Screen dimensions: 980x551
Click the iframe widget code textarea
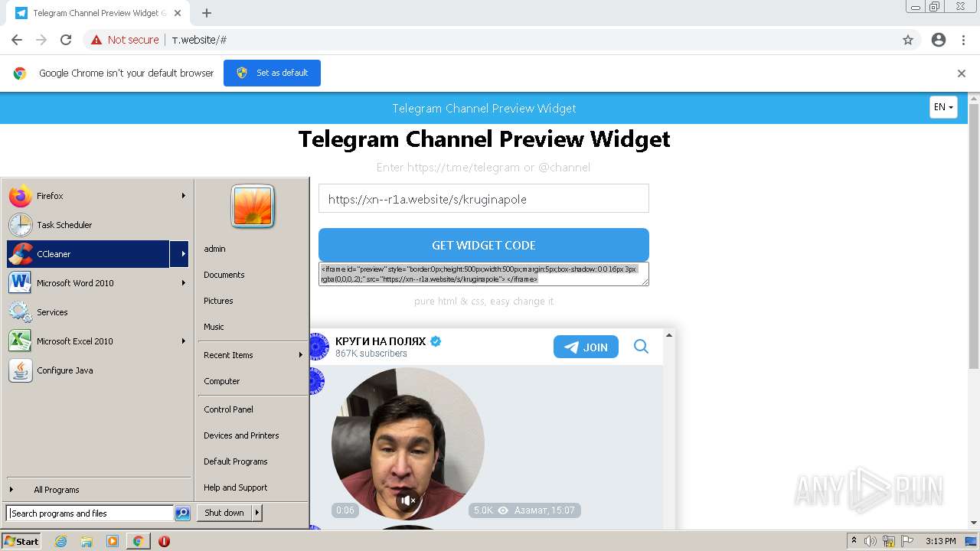(x=484, y=274)
